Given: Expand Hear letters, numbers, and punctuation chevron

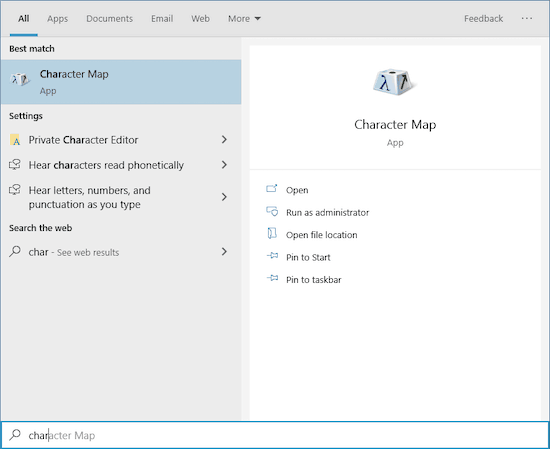Looking at the screenshot, I should (224, 197).
